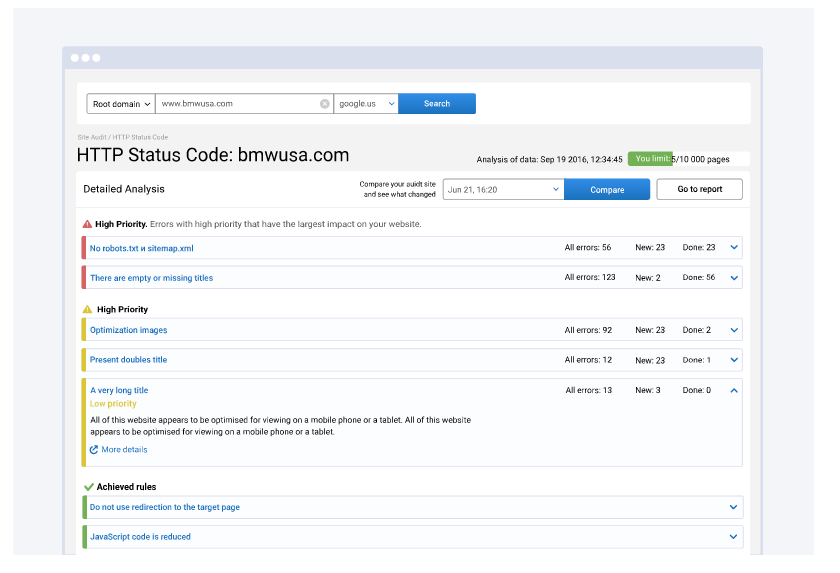Open the JavaScript code is reduced link
Screen dimensions: 840x573
[x=140, y=537]
